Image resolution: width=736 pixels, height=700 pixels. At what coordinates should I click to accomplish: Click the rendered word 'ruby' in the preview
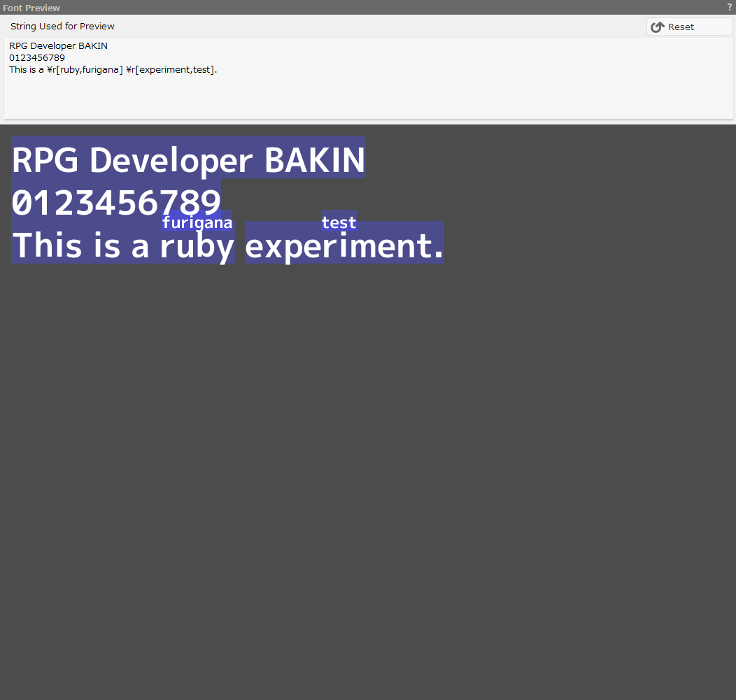(x=197, y=246)
